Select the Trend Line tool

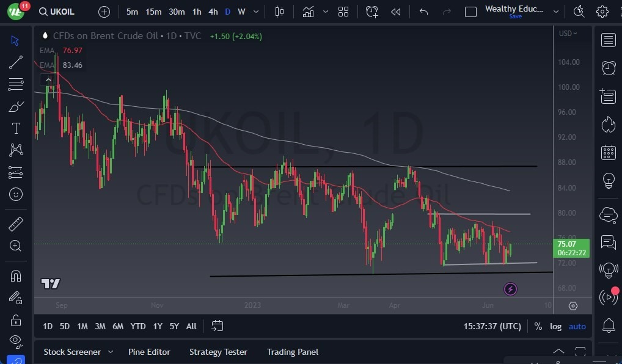[x=15, y=62]
